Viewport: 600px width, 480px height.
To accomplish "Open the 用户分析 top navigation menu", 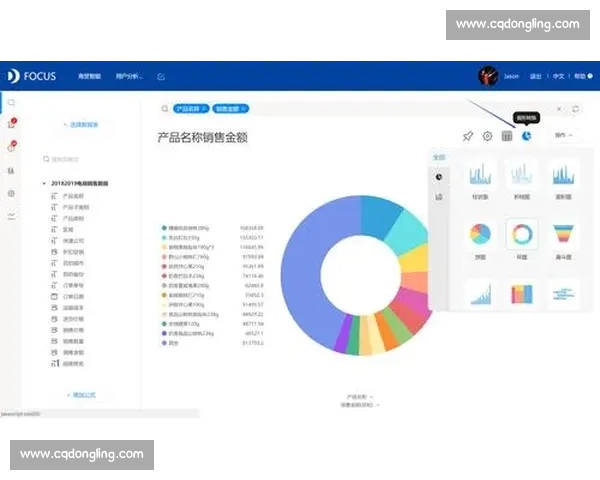I will pos(130,76).
